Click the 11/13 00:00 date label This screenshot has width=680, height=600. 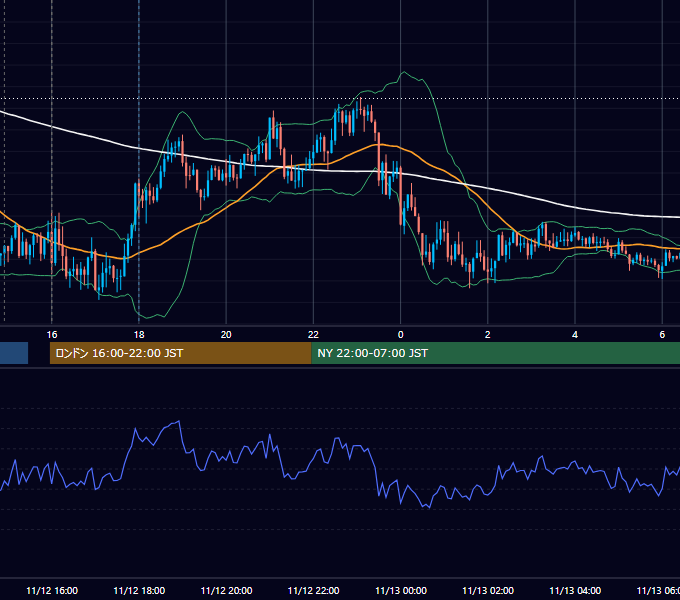401,590
